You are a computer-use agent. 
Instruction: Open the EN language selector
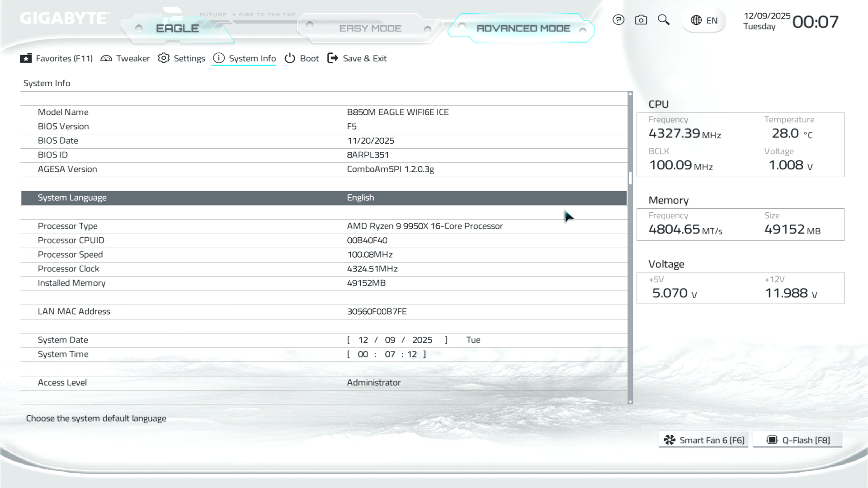(712, 21)
